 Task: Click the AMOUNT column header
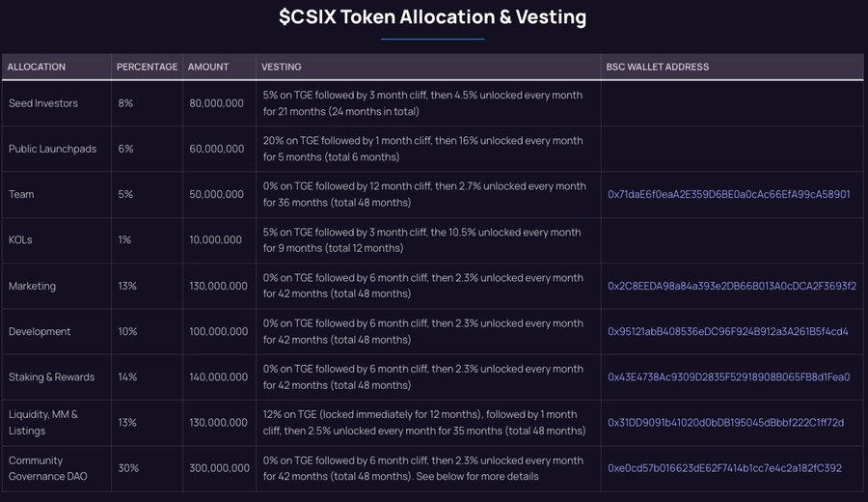coord(208,67)
